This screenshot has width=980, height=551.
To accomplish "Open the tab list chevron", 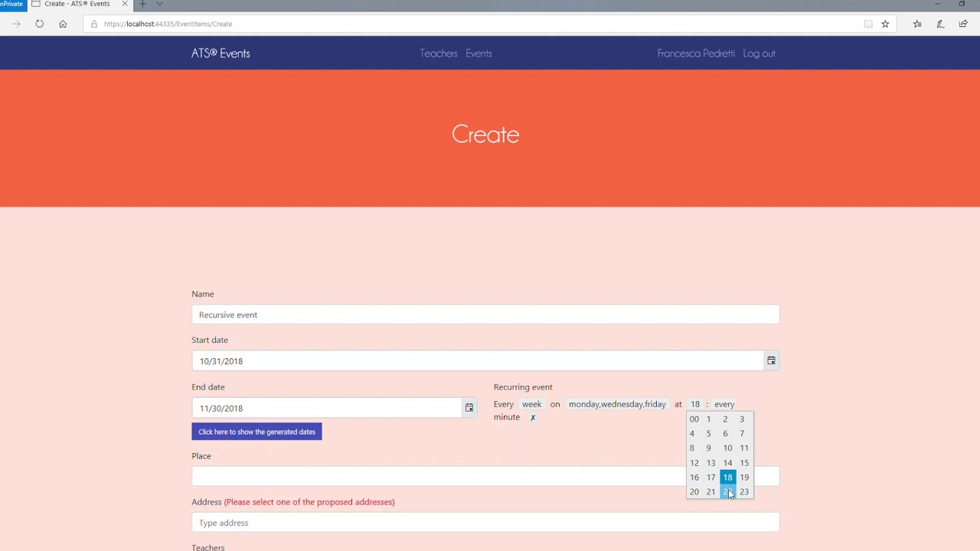I will click(x=159, y=4).
